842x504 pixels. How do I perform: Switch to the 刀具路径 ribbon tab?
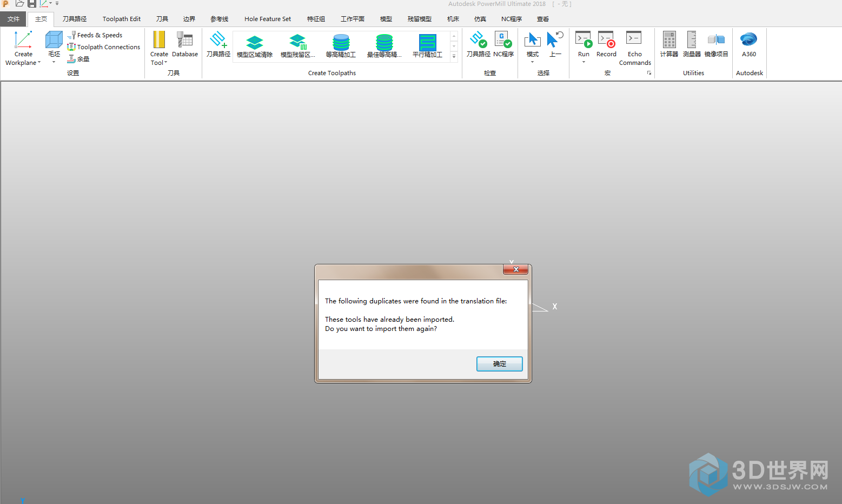point(75,19)
